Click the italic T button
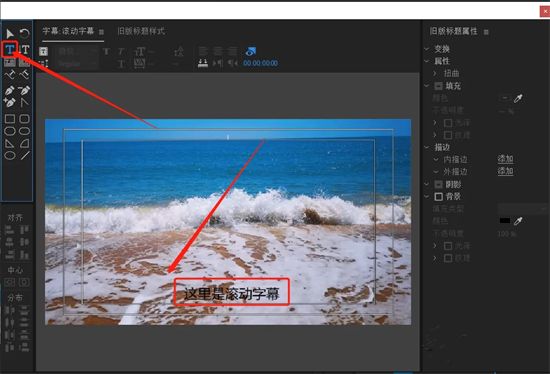 click(121, 52)
